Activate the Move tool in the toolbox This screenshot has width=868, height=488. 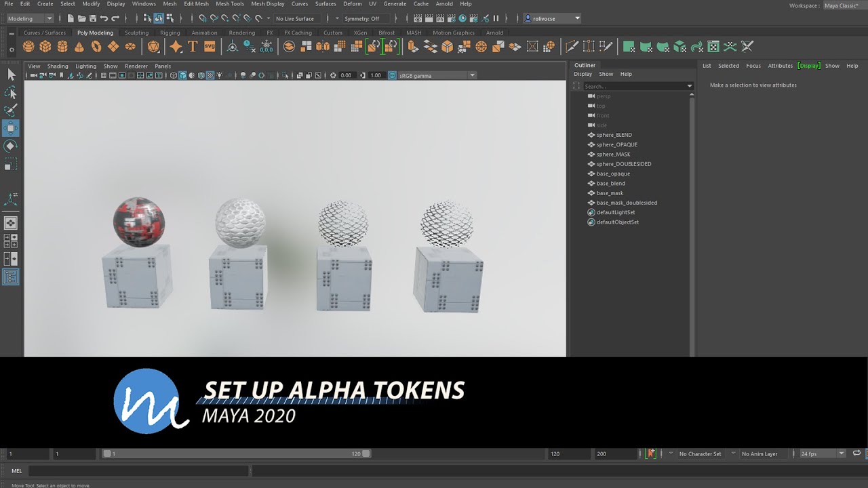(x=11, y=128)
